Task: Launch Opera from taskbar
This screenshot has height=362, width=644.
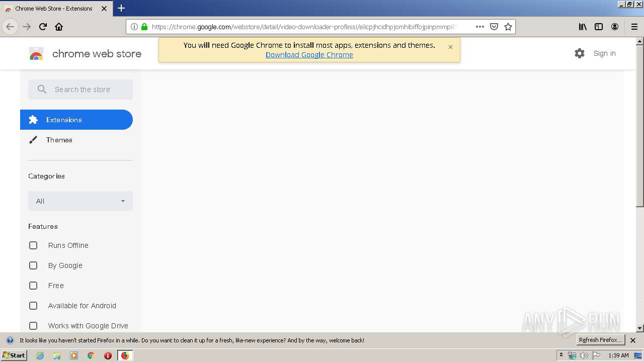Action: pos(108,355)
